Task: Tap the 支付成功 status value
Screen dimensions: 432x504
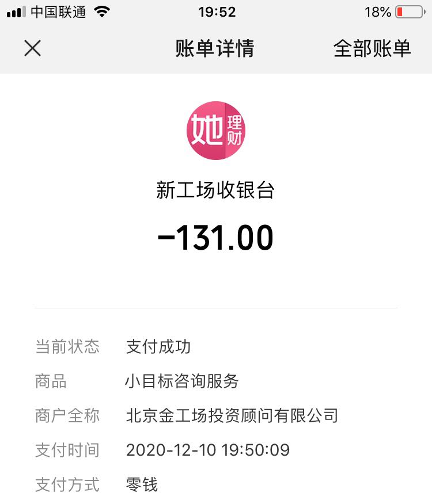Action: pos(158,347)
